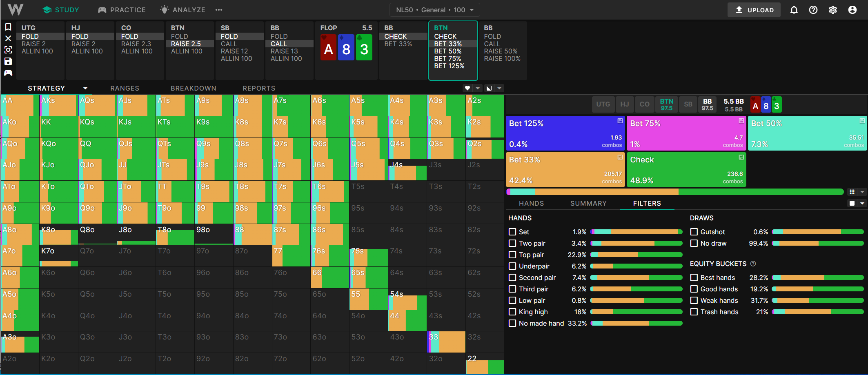868x375 pixels.
Task: Switch to the Analyze tab
Action: 183,10
